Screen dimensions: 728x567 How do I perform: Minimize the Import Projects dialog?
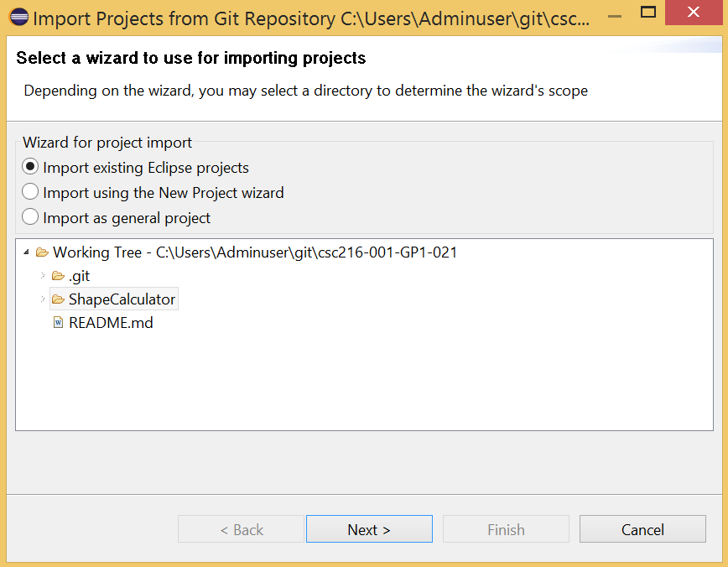[614, 15]
